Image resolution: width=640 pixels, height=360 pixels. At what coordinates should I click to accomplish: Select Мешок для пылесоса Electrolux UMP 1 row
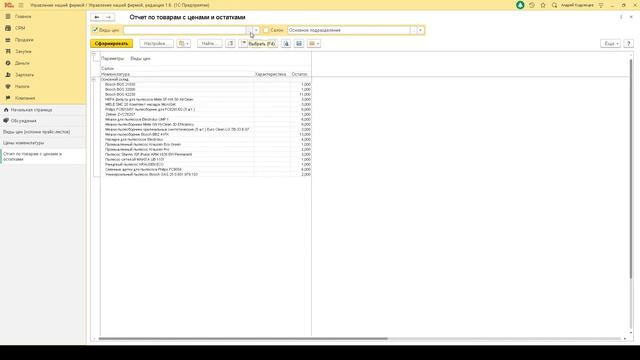point(206,119)
